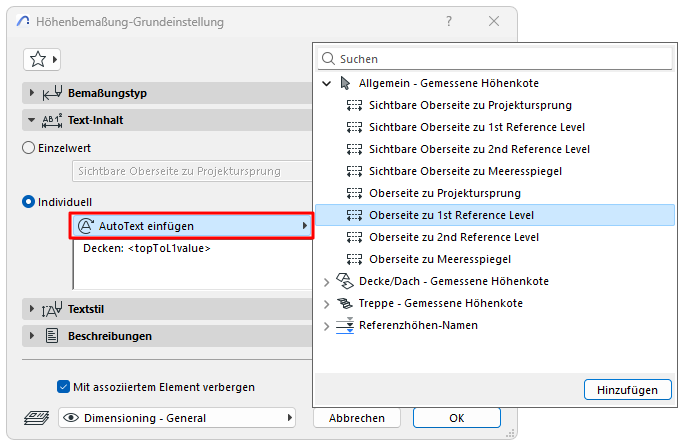
Task: Open the help question mark
Action: [449, 21]
